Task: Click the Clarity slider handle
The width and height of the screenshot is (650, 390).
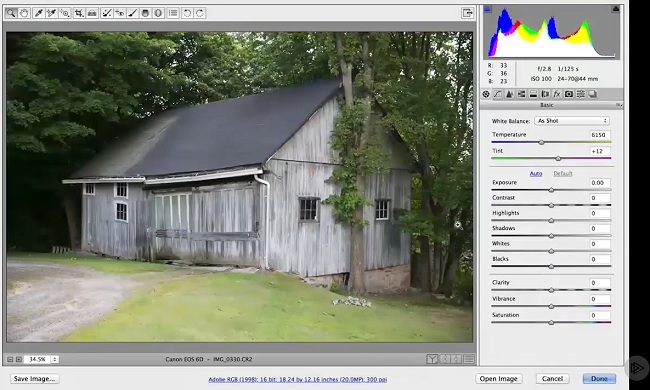Action: [x=551, y=290]
